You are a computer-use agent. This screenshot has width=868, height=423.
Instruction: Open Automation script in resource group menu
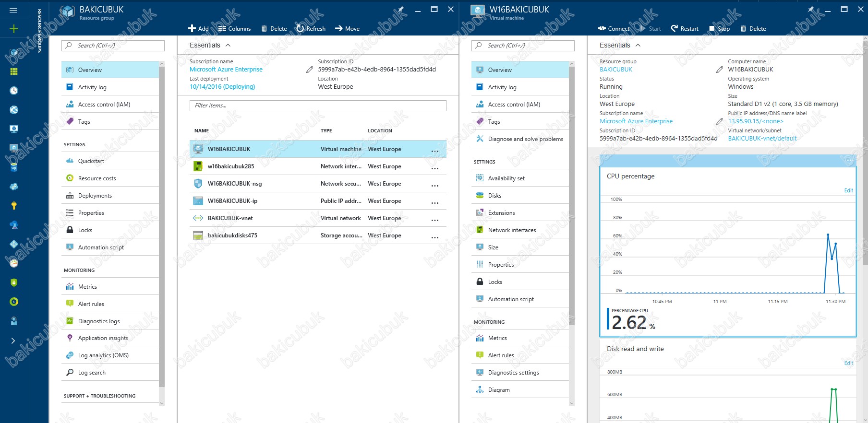tap(110, 247)
